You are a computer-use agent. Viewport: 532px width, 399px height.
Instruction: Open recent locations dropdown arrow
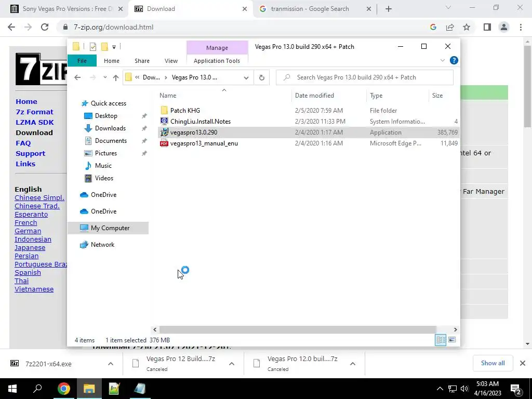[105, 77]
